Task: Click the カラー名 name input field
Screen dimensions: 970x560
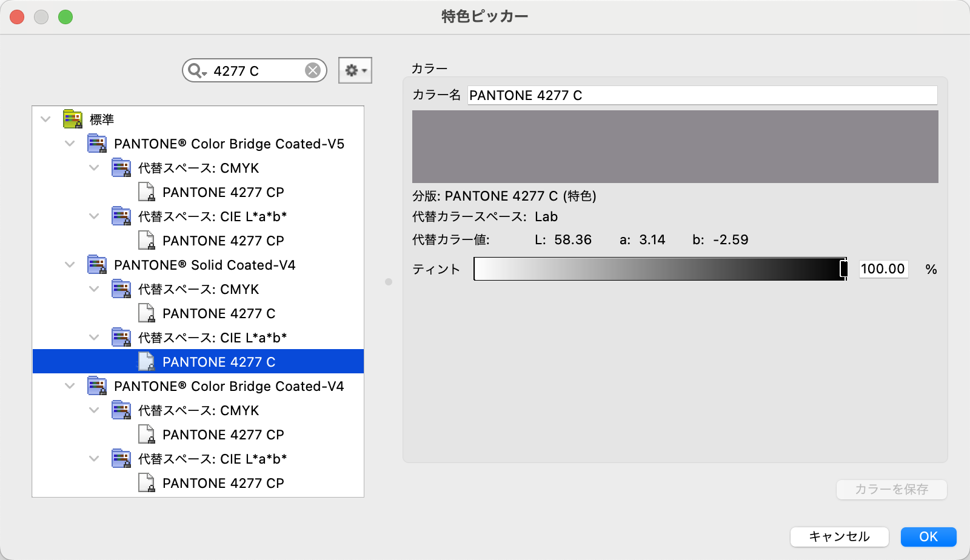Action: coord(702,95)
